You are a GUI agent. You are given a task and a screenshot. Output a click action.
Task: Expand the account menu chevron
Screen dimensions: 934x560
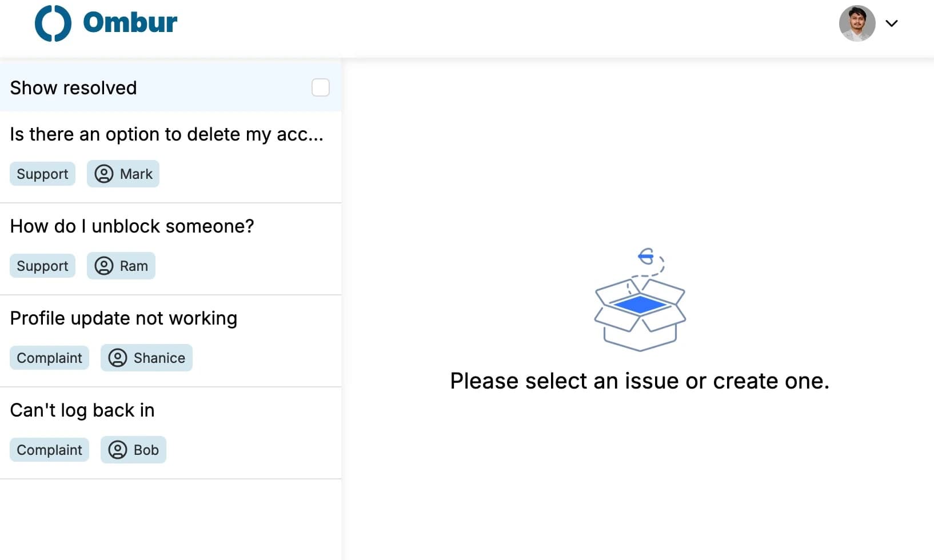tap(892, 23)
